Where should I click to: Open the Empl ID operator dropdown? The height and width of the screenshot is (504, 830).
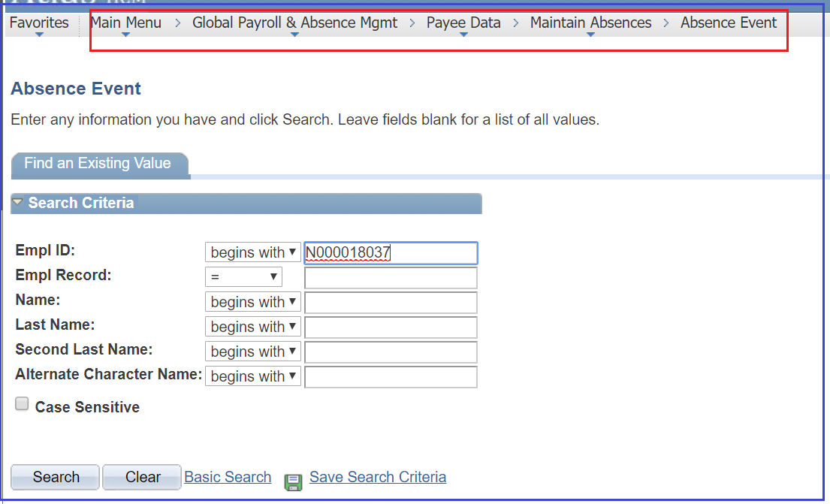[x=253, y=252]
